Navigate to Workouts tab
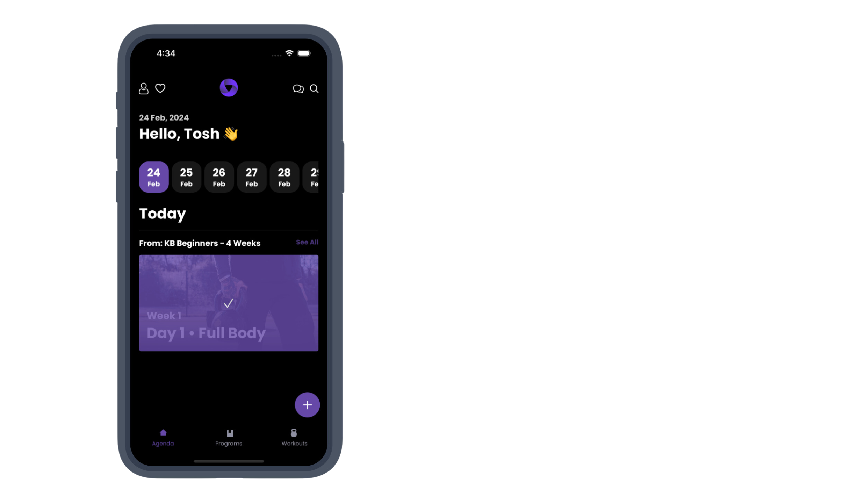 (294, 437)
